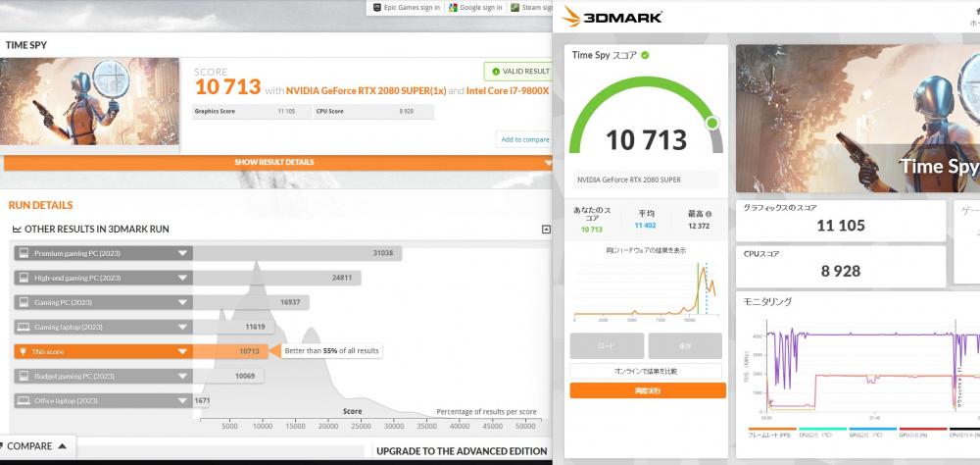Click Add to compare button
The height and width of the screenshot is (465, 980).
[523, 139]
